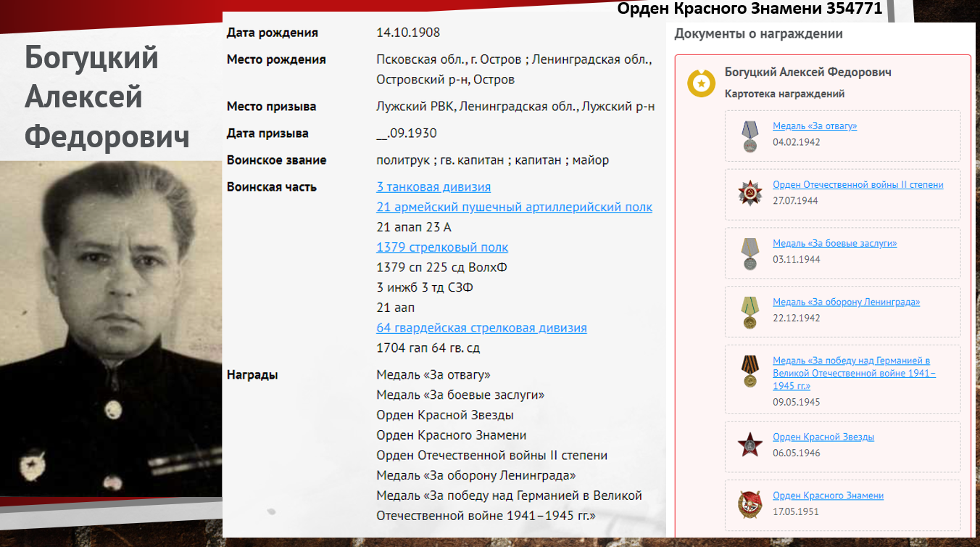Click «Орден Красной Звезды» in awards list
This screenshot has height=547, width=980.
tap(445, 416)
